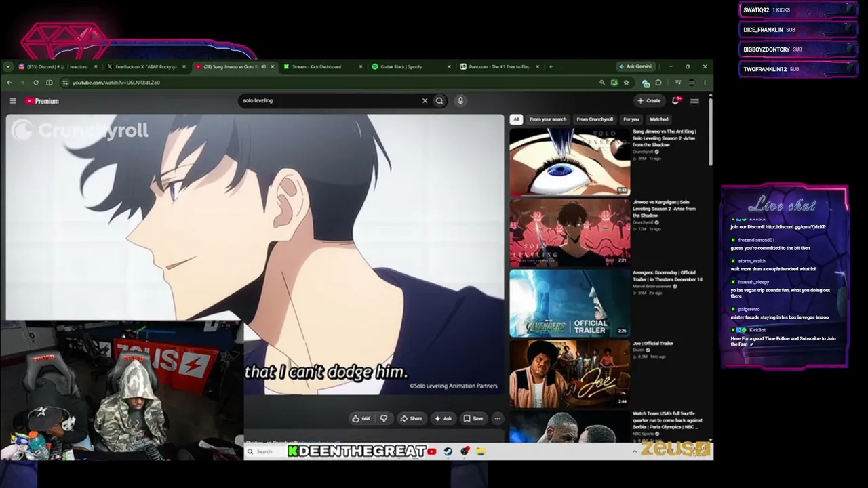Switch to the FearBuck on X tab
868x488 pixels.
tap(146, 67)
